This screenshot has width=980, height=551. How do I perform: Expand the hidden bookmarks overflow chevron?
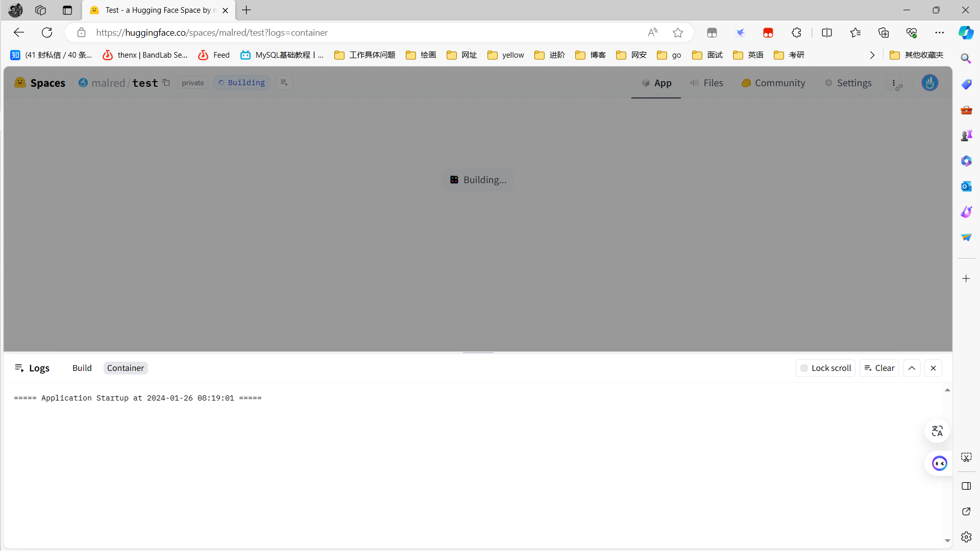(872, 55)
